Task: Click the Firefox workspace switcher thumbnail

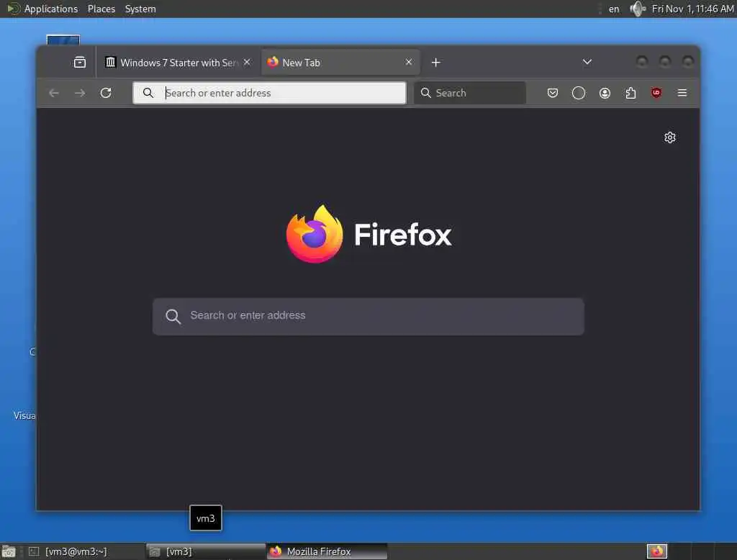Action: (656, 551)
